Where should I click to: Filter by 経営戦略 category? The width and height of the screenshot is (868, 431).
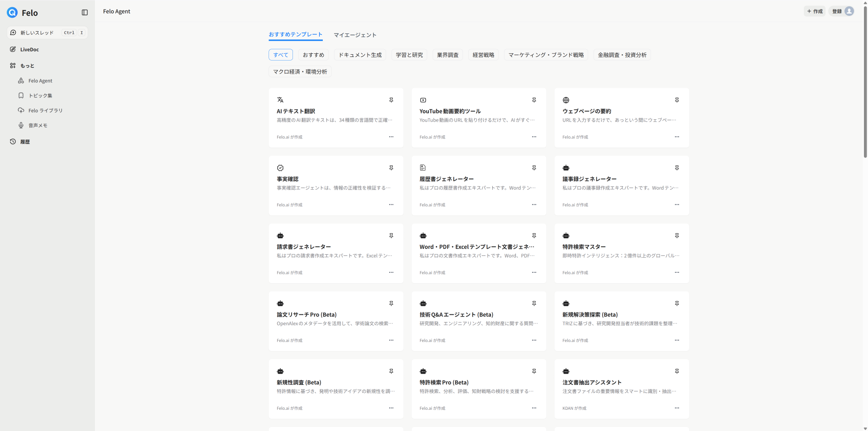click(483, 55)
